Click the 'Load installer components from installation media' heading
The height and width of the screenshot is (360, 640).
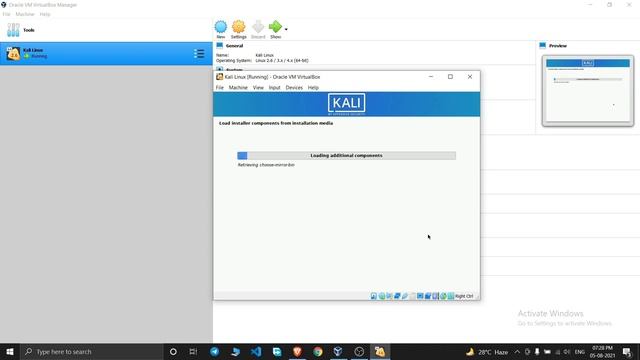point(276,123)
